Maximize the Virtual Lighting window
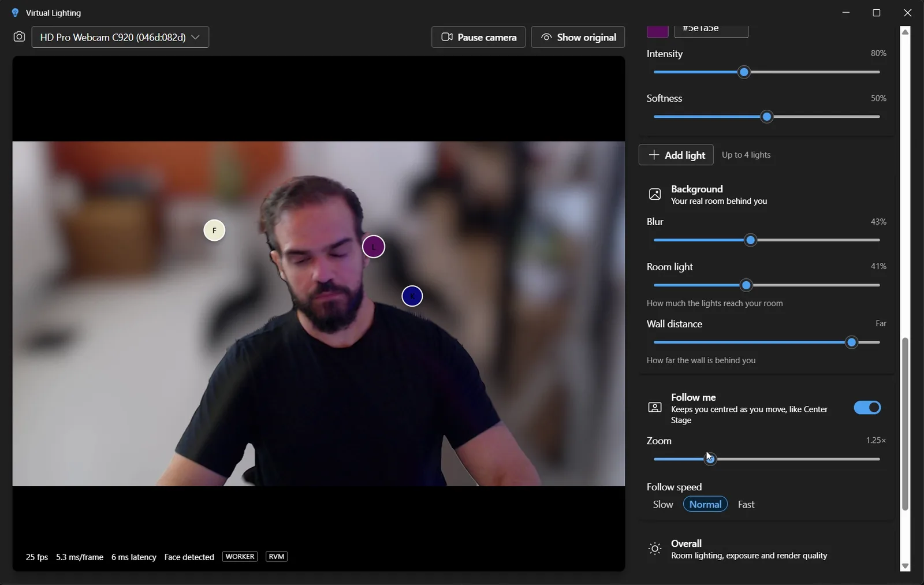Image resolution: width=924 pixels, height=585 pixels. (877, 13)
